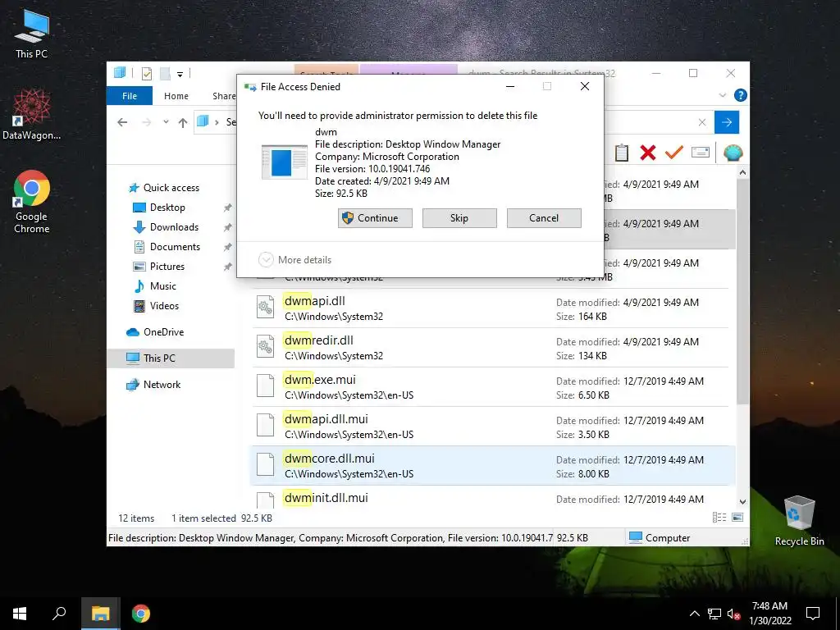The width and height of the screenshot is (840, 630).
Task: Click muted volume tray icon
Action: point(733,614)
